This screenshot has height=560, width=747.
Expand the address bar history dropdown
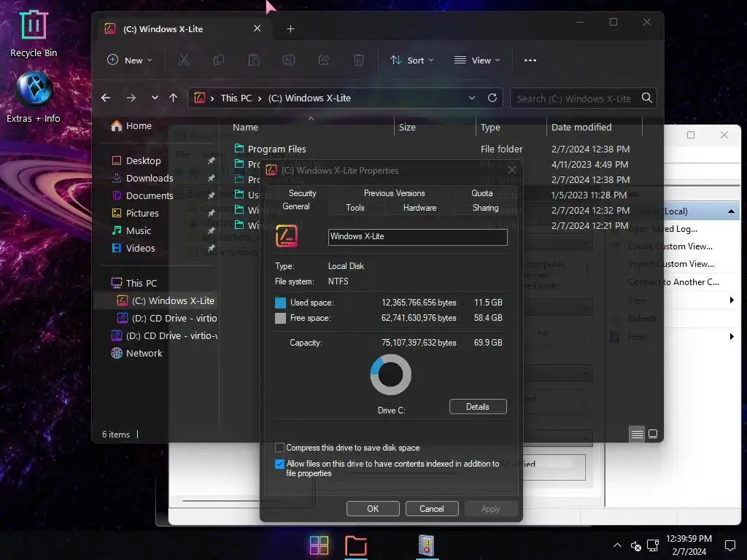472,98
